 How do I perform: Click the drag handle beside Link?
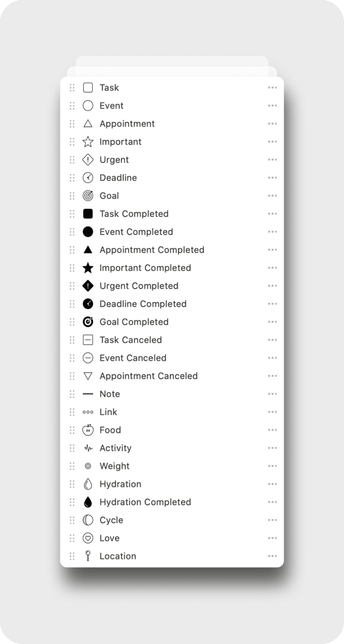[x=72, y=412]
